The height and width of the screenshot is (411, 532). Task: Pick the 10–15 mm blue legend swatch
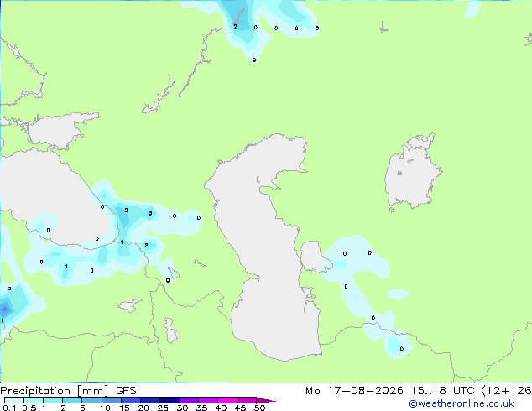point(111,400)
